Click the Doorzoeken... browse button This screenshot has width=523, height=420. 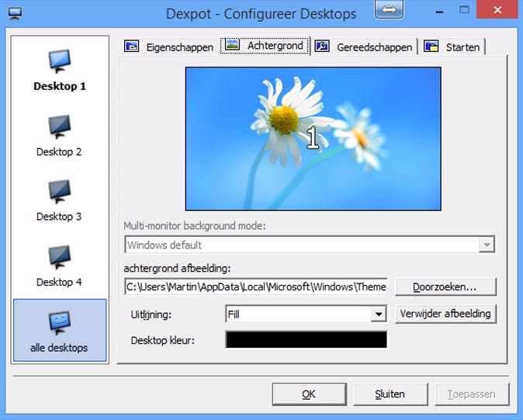click(445, 286)
